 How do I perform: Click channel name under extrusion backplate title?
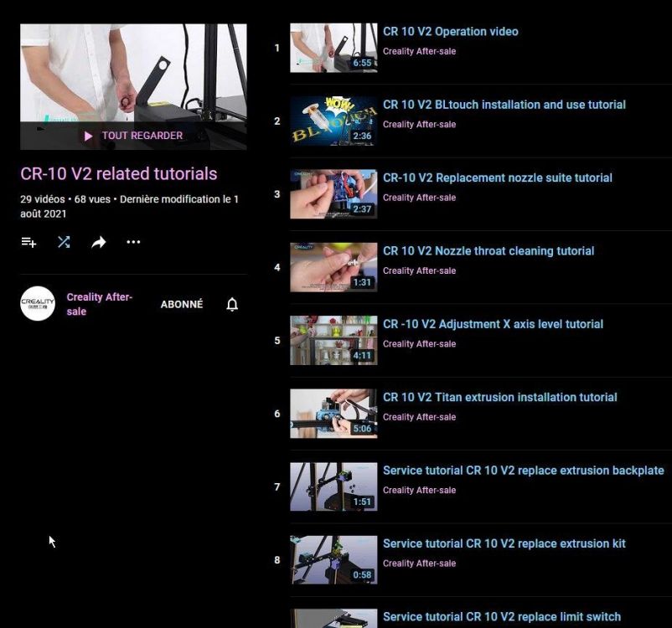pos(419,491)
